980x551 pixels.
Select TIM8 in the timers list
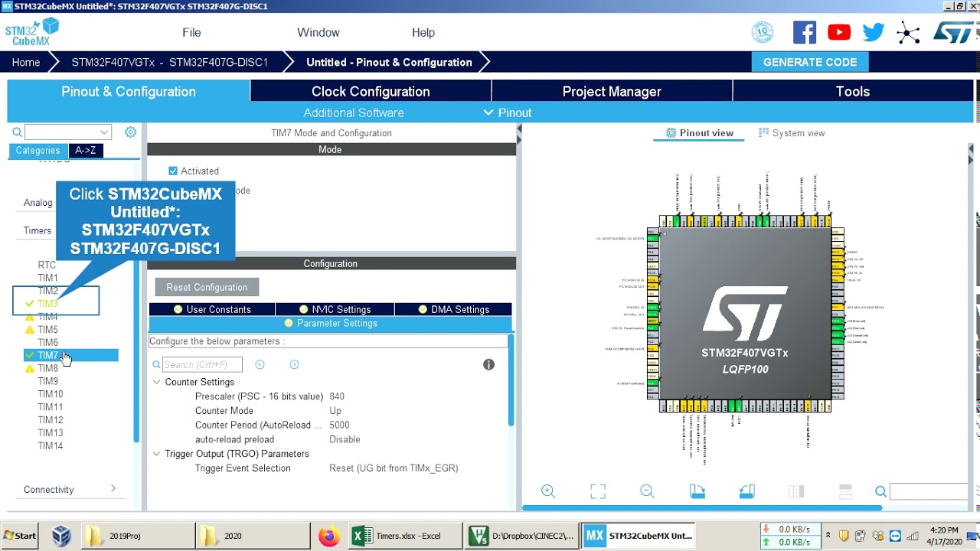point(47,368)
